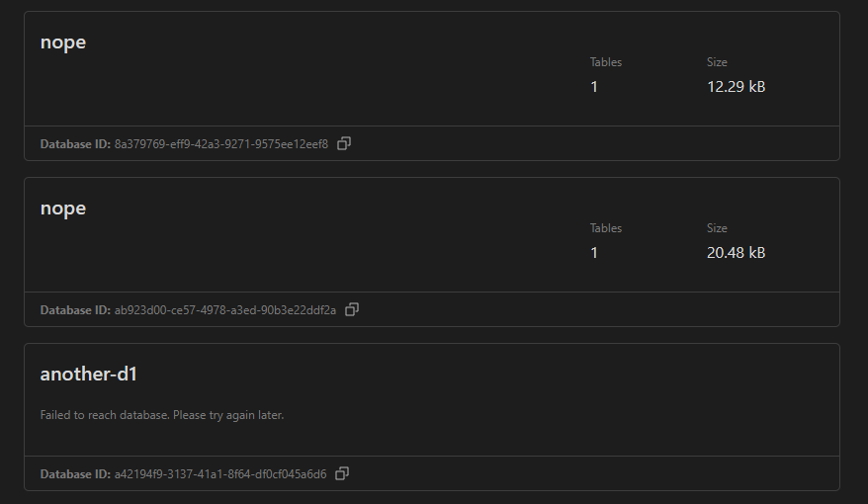Click the 12.29 kB size value
Viewport: 868px width, 504px height.
[736, 87]
